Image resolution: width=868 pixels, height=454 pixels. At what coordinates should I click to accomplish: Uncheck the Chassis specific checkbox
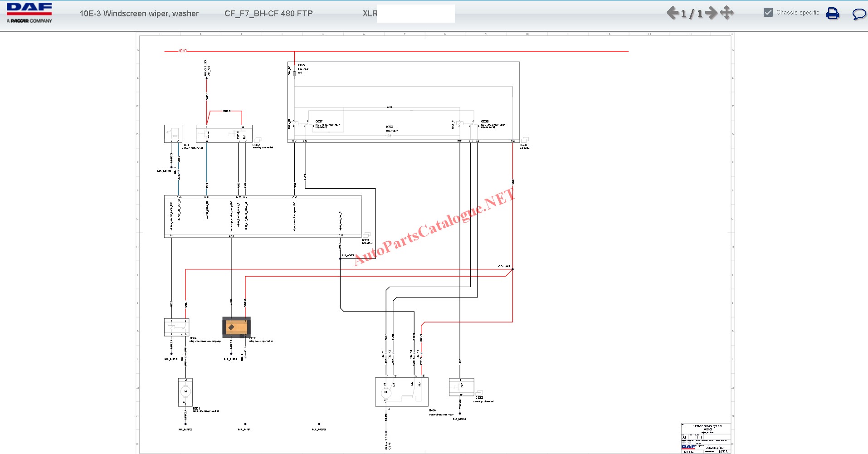768,13
